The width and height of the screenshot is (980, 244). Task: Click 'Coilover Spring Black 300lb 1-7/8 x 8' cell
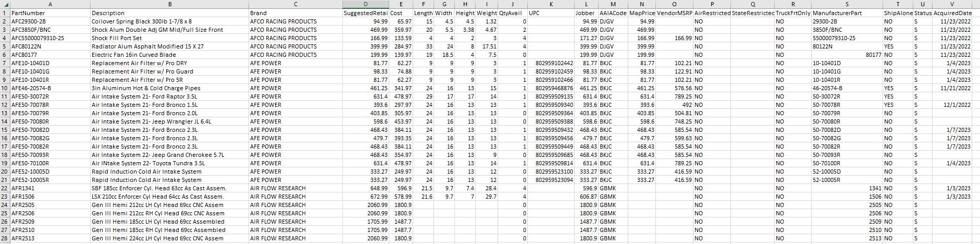169,21
